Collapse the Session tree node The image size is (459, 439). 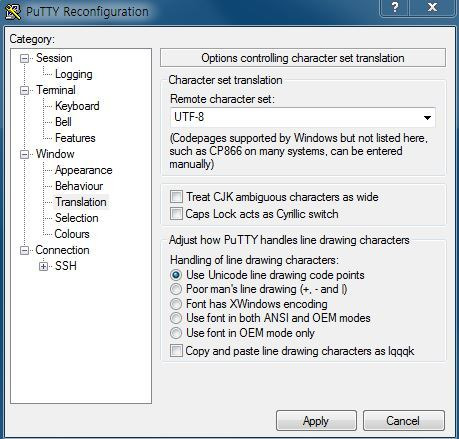(x=24, y=59)
